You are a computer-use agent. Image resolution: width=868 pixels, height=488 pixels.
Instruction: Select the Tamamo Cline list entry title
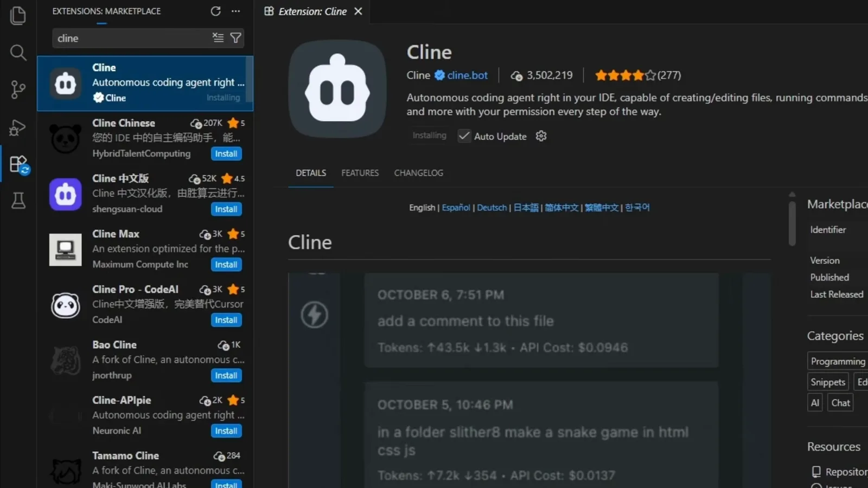(x=125, y=455)
